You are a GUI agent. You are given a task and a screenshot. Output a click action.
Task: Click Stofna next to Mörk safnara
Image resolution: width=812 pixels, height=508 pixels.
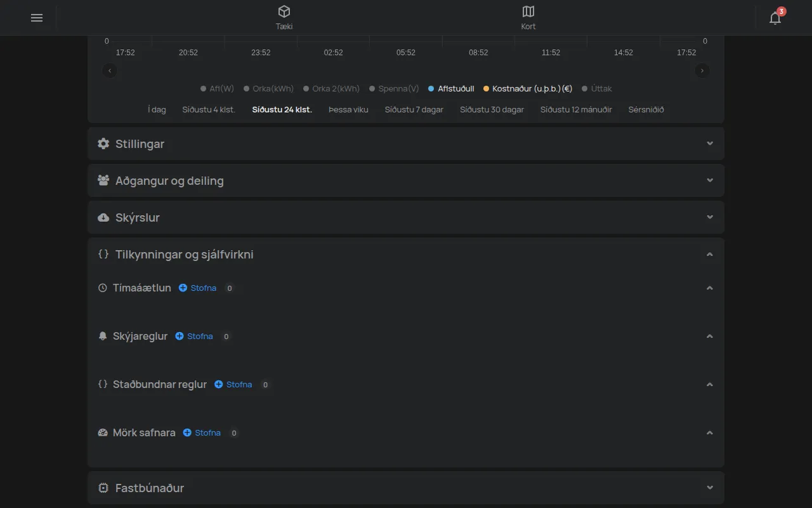(x=202, y=432)
